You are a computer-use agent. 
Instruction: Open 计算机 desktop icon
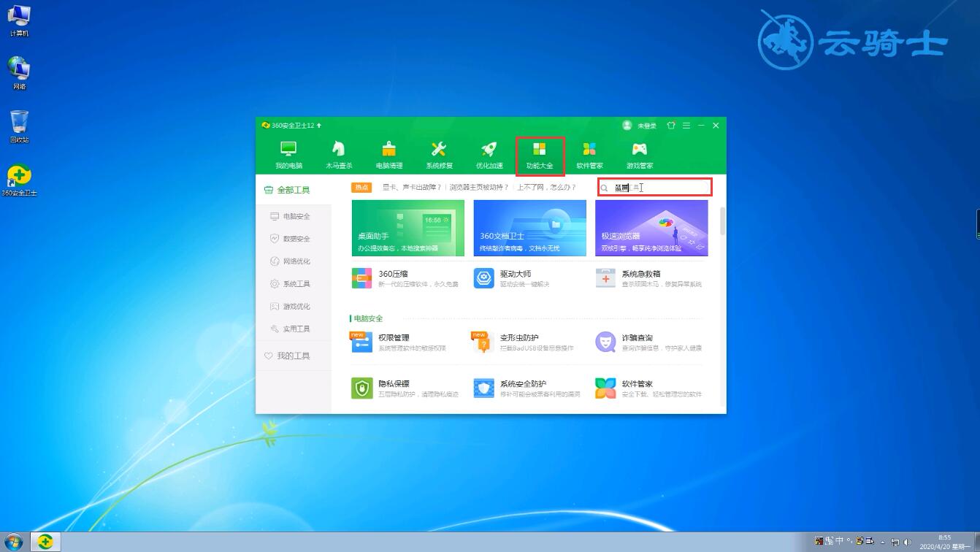coord(20,20)
